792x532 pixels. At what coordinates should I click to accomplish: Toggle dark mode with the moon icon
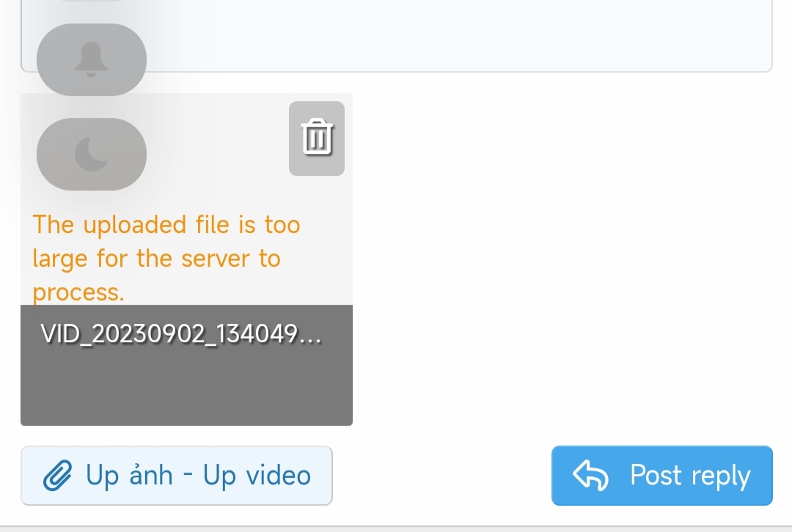[x=92, y=154]
